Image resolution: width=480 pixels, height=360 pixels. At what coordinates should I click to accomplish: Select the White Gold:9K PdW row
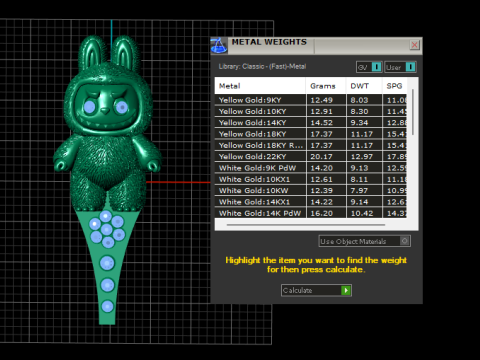(x=311, y=168)
